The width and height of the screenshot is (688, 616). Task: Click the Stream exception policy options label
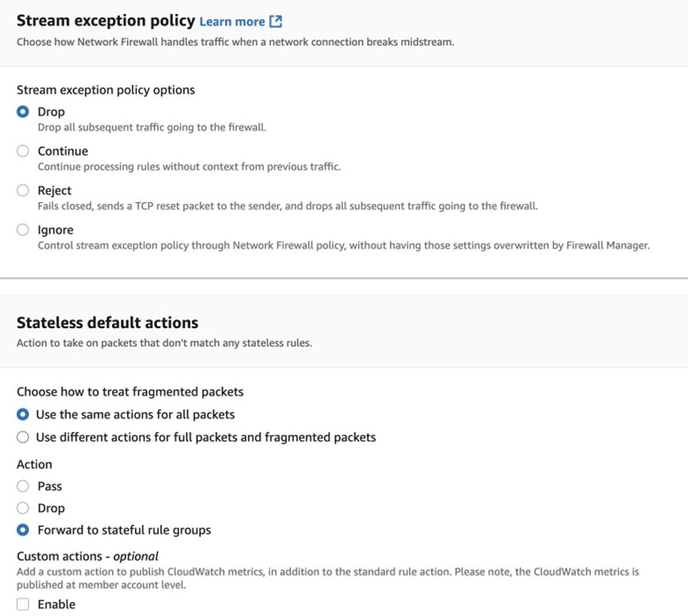pyautogui.click(x=105, y=90)
